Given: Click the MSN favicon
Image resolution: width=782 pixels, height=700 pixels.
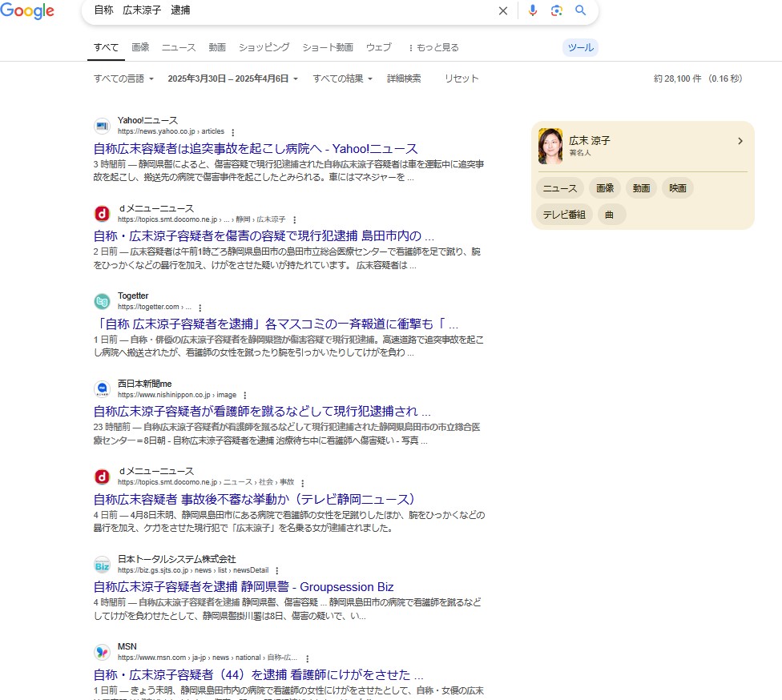Looking at the screenshot, I should (103, 652).
